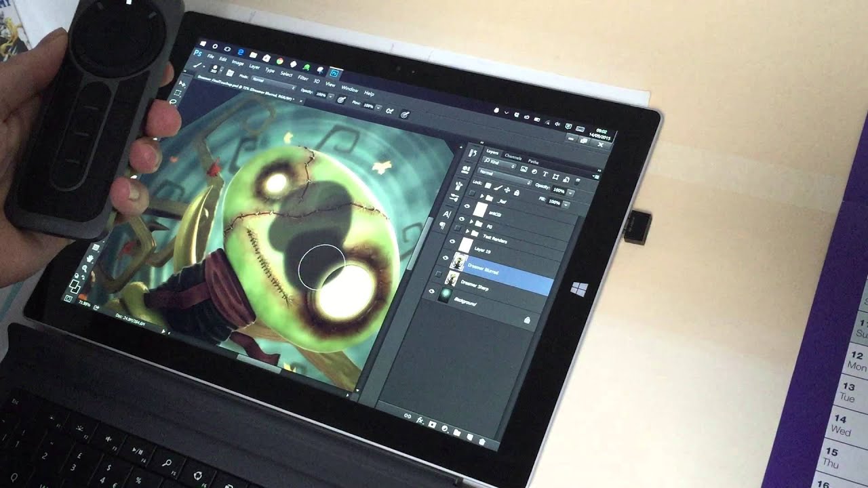
Task: Create a new layer from panel footer
Action: point(470,437)
